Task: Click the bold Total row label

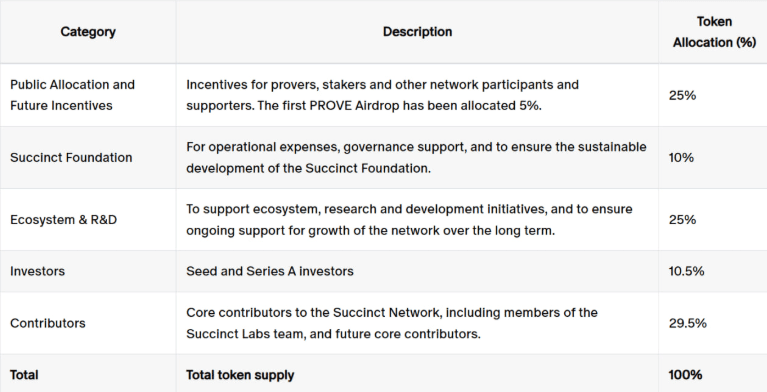Action: [24, 375]
